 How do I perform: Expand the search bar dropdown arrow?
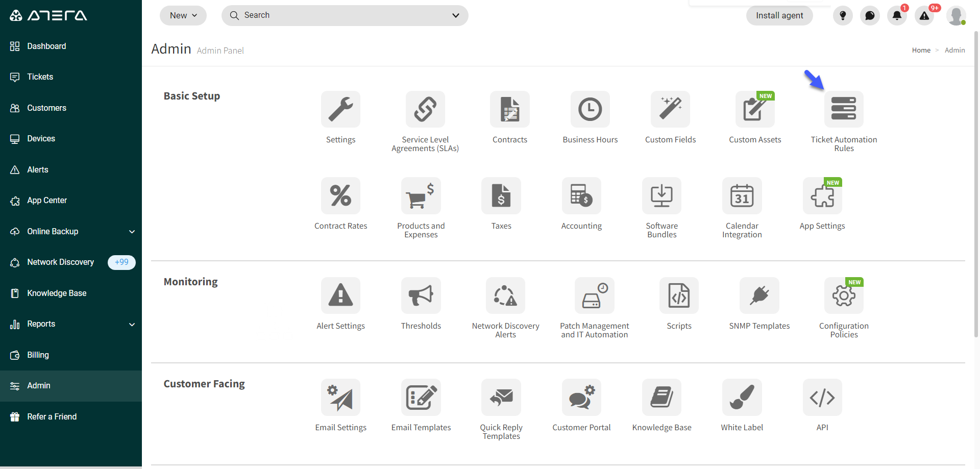[x=456, y=16]
